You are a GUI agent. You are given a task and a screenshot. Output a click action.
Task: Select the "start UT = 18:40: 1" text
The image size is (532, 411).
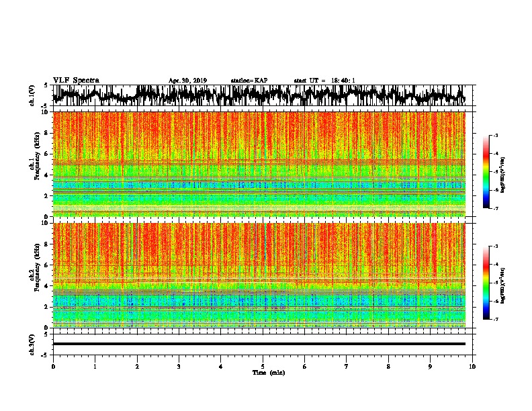coord(324,81)
